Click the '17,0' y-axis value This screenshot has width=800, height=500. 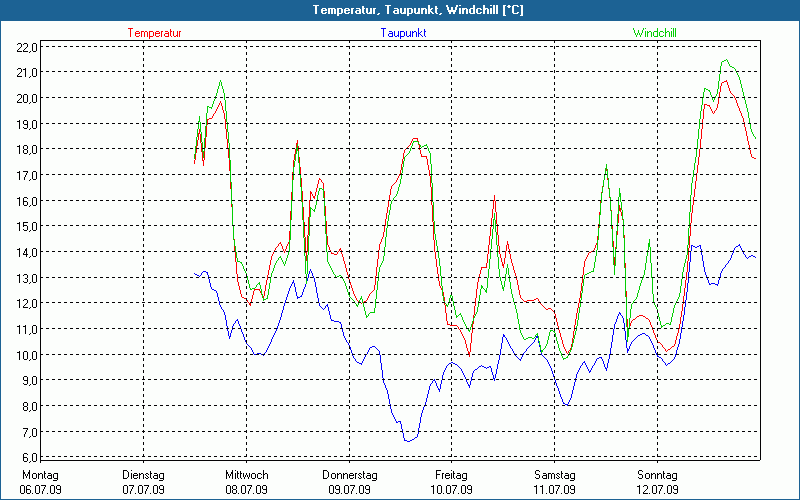[27, 176]
